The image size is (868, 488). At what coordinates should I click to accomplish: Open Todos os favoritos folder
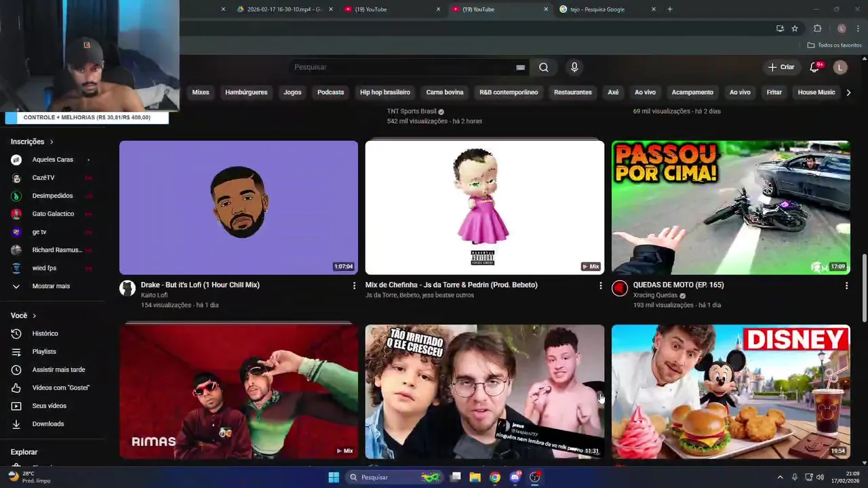click(x=834, y=45)
